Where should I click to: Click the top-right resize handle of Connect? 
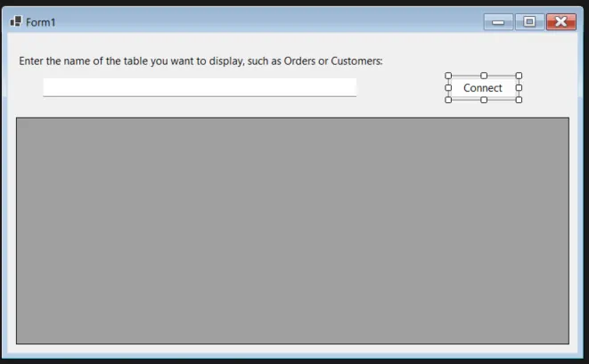519,76
